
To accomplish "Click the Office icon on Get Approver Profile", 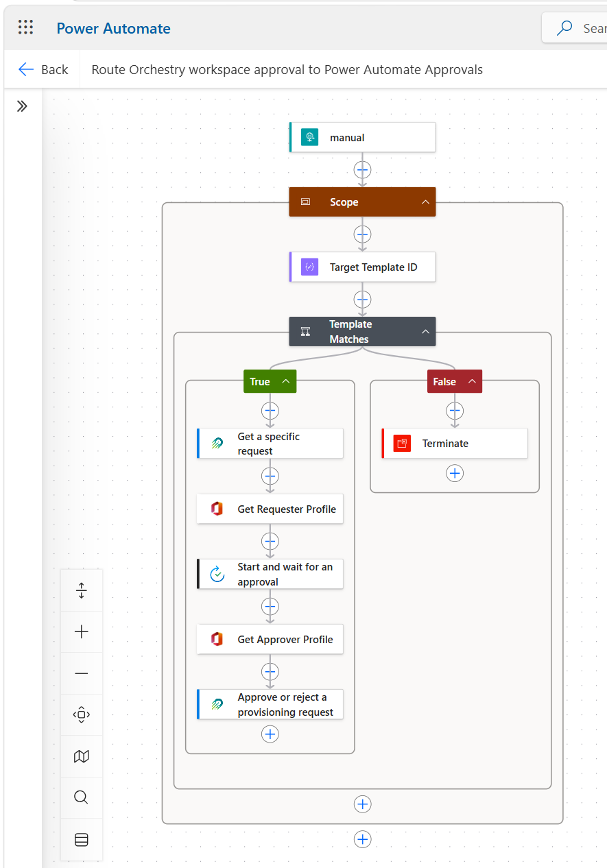I will click(x=217, y=639).
